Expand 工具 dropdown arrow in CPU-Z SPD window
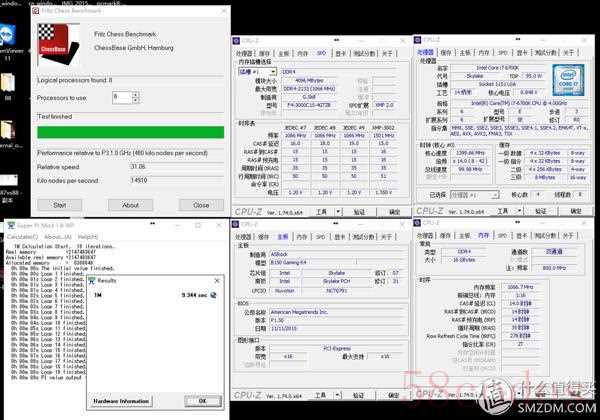600x420 pixels. [338, 212]
